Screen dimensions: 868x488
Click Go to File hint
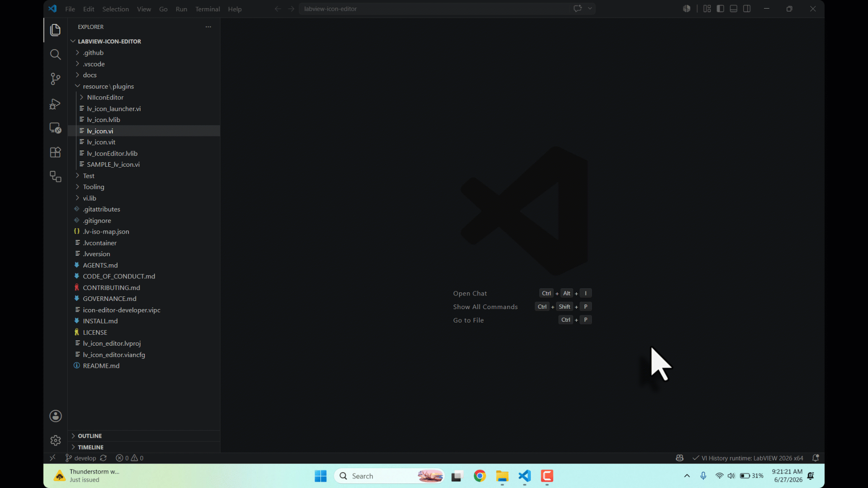pos(468,320)
